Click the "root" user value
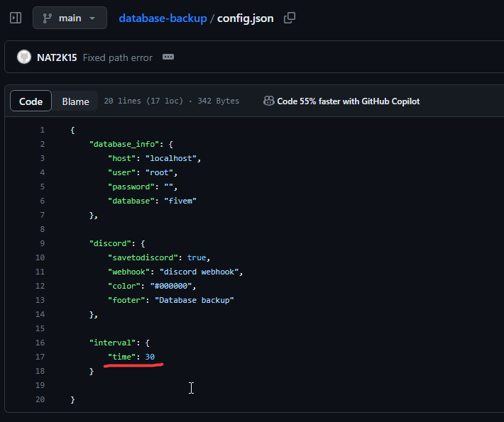504x422 pixels. click(x=159, y=172)
